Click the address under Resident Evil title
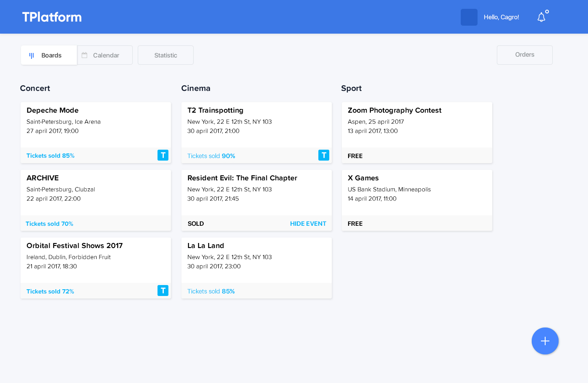The height and width of the screenshot is (383, 588). point(230,190)
